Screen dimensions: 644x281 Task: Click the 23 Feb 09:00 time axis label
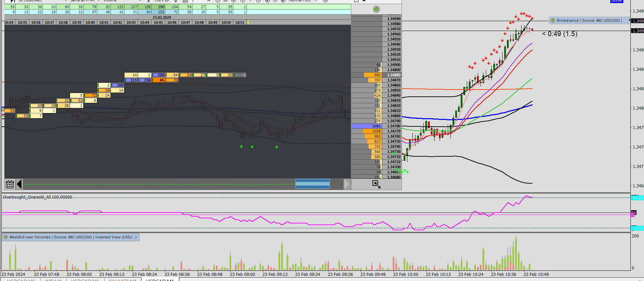point(242,274)
